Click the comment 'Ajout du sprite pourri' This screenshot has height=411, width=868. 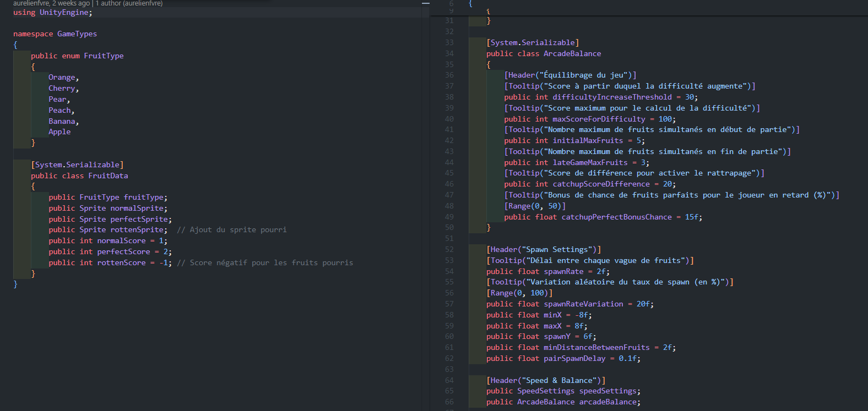click(238, 230)
